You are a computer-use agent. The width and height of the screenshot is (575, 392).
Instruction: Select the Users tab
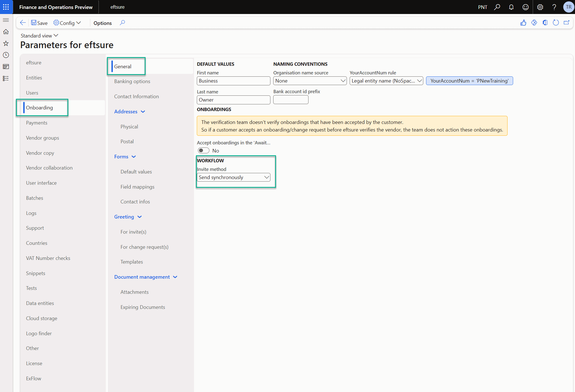pyautogui.click(x=32, y=93)
